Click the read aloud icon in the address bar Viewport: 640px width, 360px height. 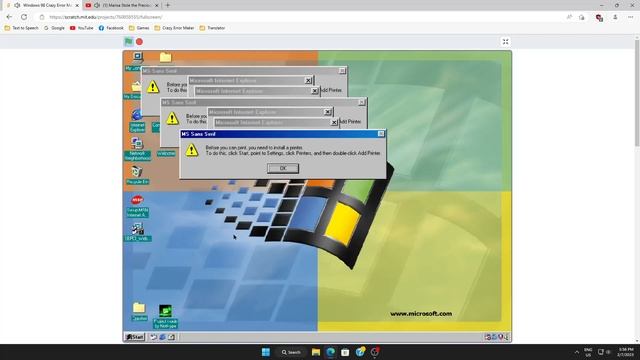[569, 17]
